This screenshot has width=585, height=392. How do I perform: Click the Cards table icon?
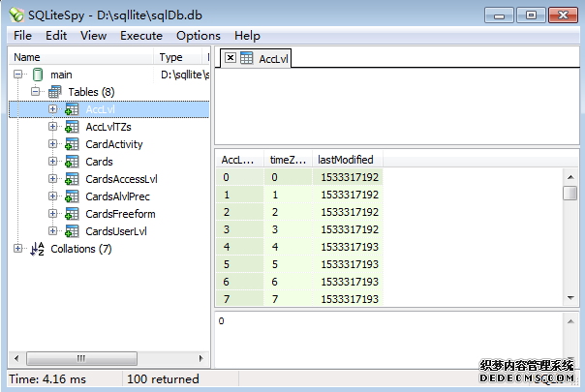[x=72, y=162]
